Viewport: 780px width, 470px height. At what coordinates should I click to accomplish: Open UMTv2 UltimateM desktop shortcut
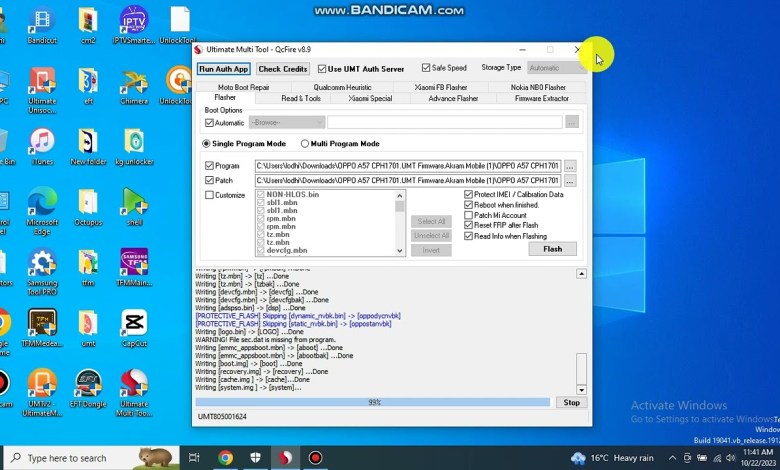42,393
